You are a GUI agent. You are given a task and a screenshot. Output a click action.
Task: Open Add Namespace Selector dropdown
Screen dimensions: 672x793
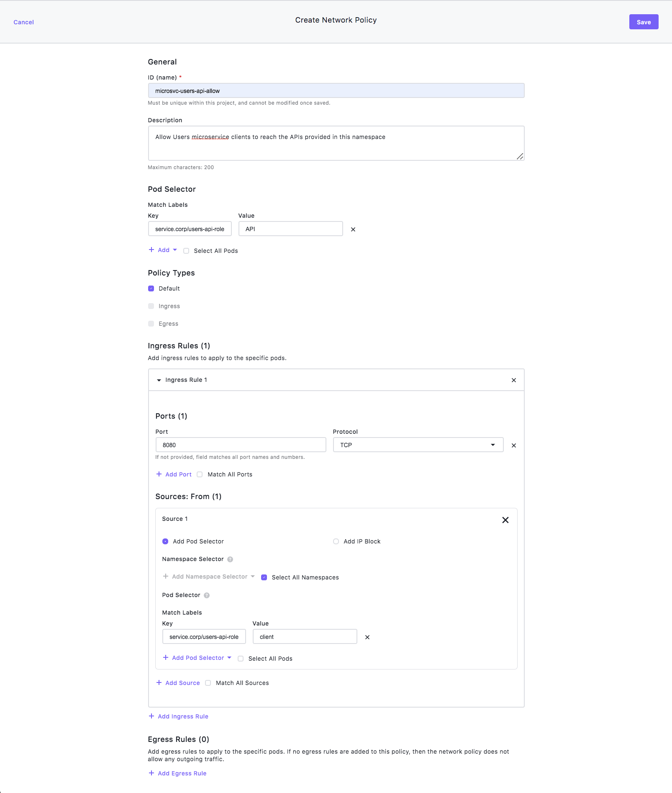coord(209,577)
